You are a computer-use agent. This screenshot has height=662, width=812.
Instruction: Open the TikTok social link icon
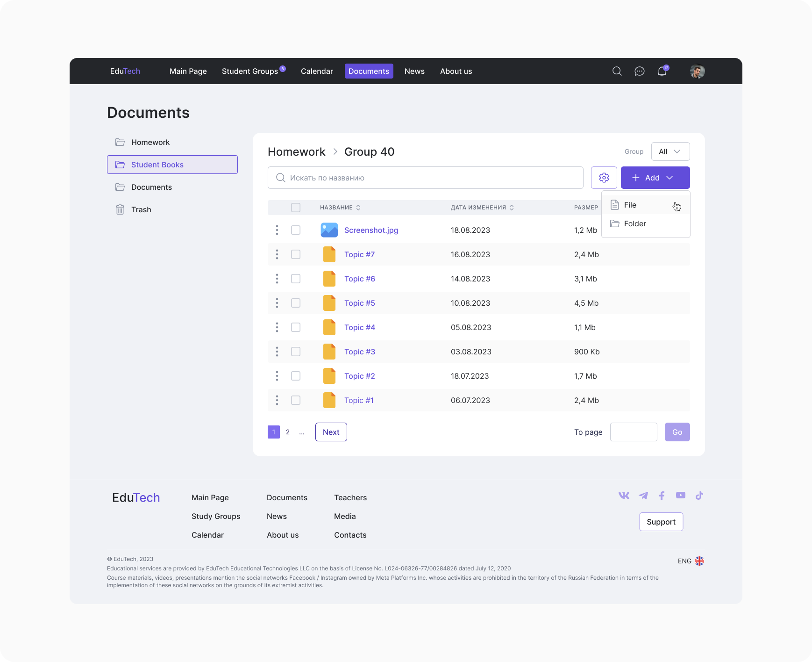699,496
